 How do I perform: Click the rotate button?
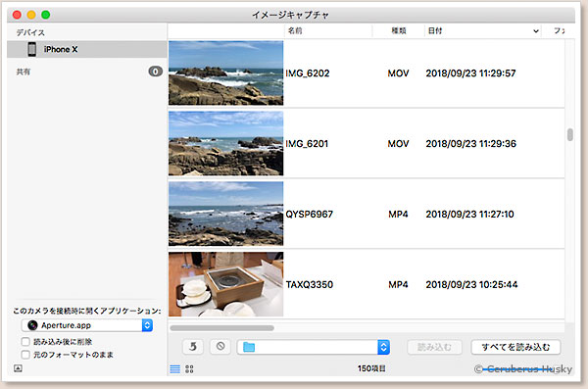tap(193, 347)
